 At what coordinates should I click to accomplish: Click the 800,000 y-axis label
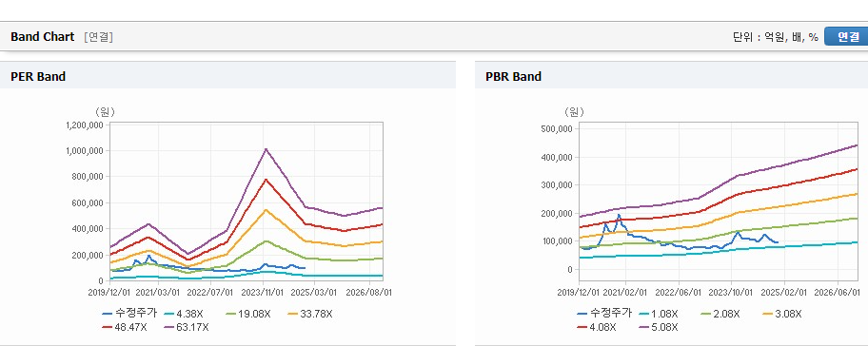point(89,177)
